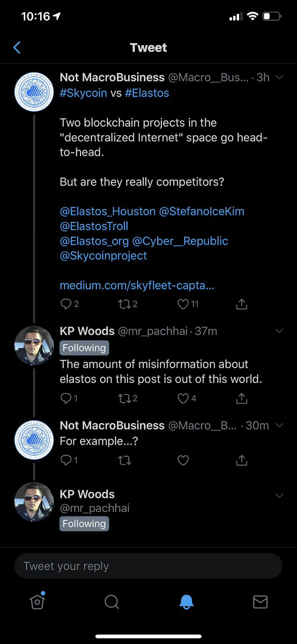Screen dimensions: 297x644
Task: Open KP Woods' profile picture in 37m reply
Action: [34, 345]
